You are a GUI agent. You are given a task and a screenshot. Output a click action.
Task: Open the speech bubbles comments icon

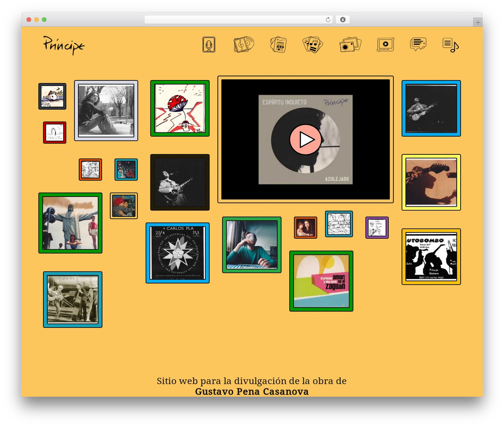pos(418,44)
